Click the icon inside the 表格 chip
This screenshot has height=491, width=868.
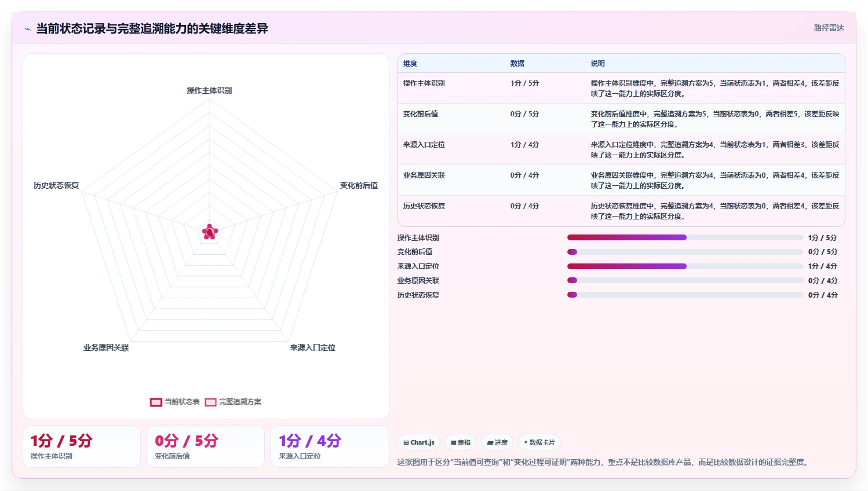click(x=454, y=443)
